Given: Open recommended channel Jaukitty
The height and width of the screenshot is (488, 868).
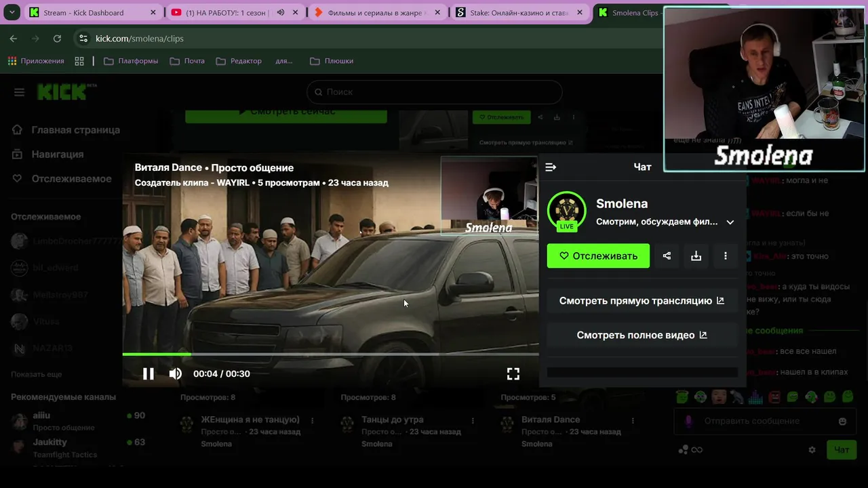Looking at the screenshot, I should 50,442.
